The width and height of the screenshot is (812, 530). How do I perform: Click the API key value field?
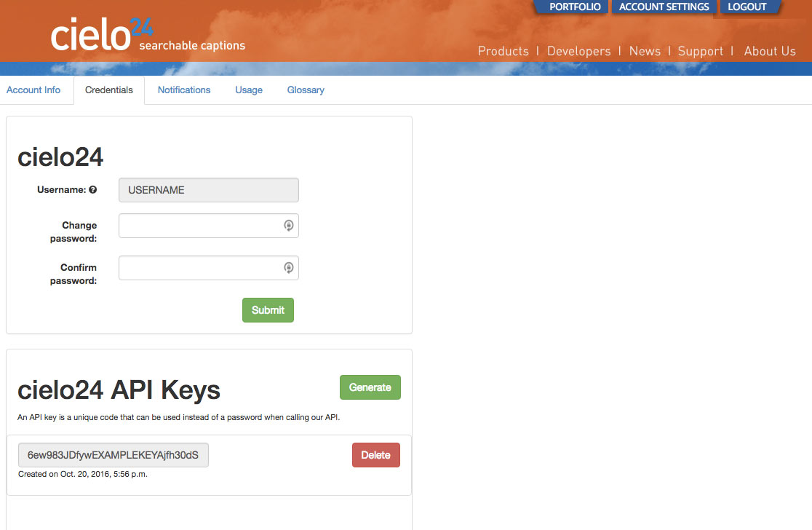(114, 455)
